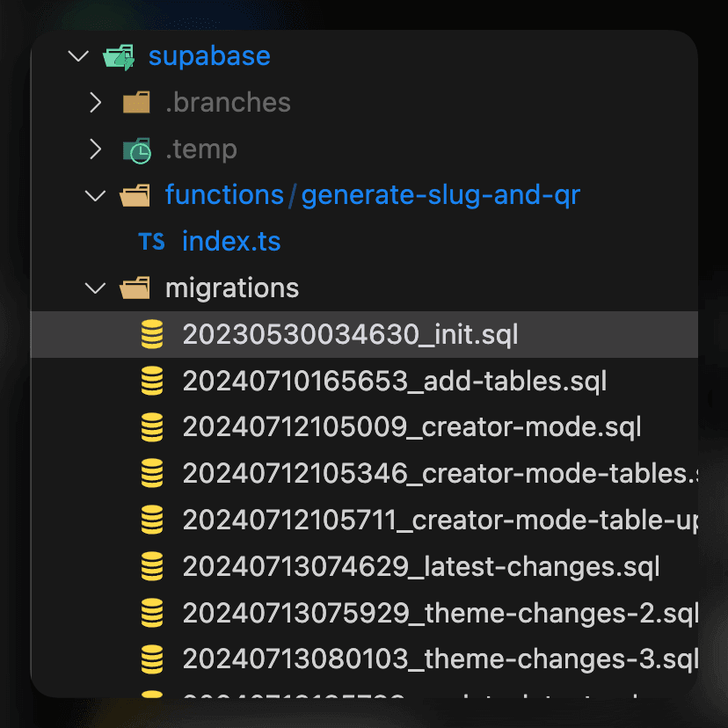The image size is (728, 728).
Task: Click database icon for latest-changes.sql
Action: [152, 565]
